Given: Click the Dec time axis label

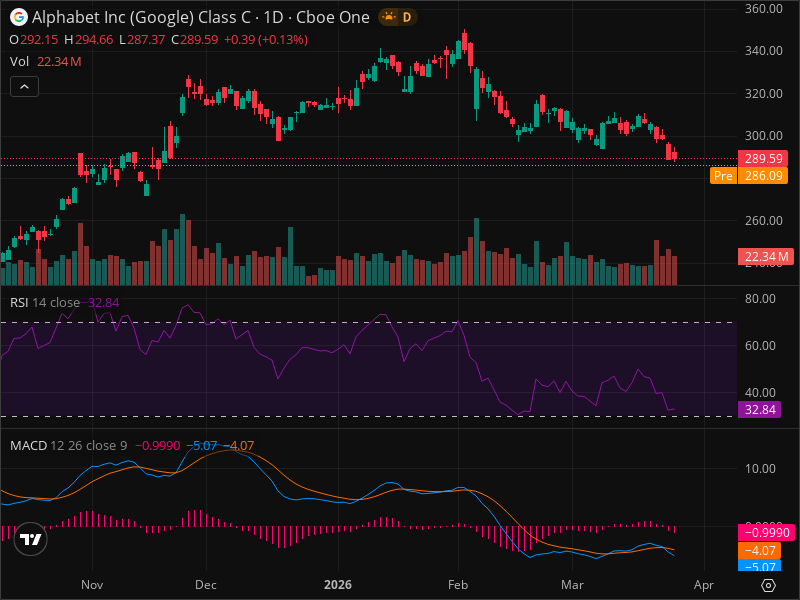Looking at the screenshot, I should tap(206, 585).
